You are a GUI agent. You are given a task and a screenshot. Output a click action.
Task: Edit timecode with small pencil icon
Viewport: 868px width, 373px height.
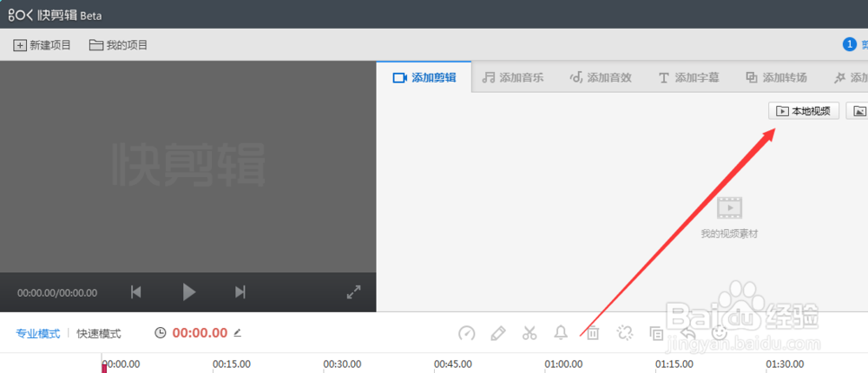tap(238, 332)
